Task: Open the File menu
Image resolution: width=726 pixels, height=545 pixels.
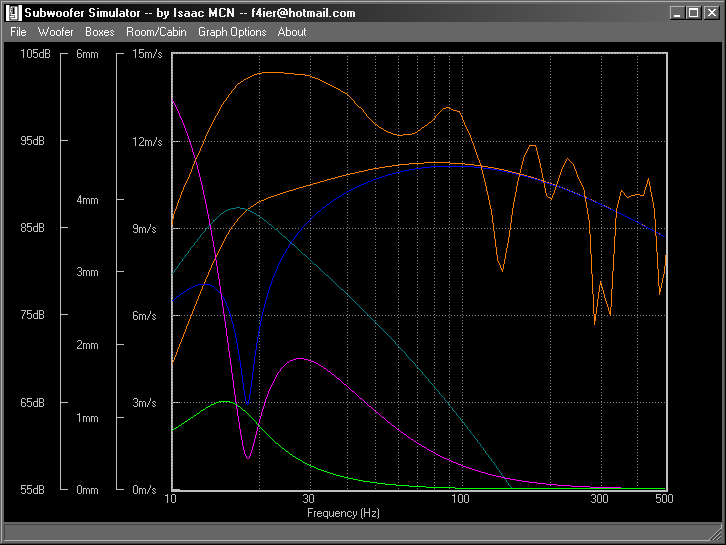Action: tap(19, 32)
